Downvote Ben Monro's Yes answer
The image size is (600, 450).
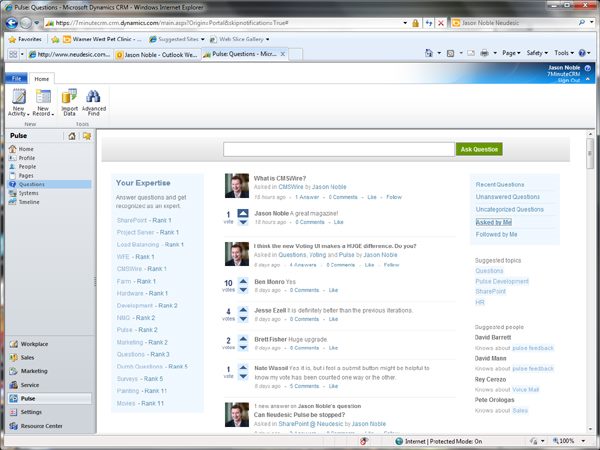pyautogui.click(x=243, y=290)
